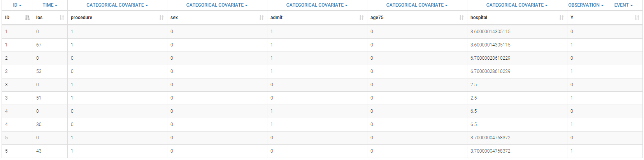Open categorical covariate dropdown above admit

pyautogui.click(x=317, y=5)
